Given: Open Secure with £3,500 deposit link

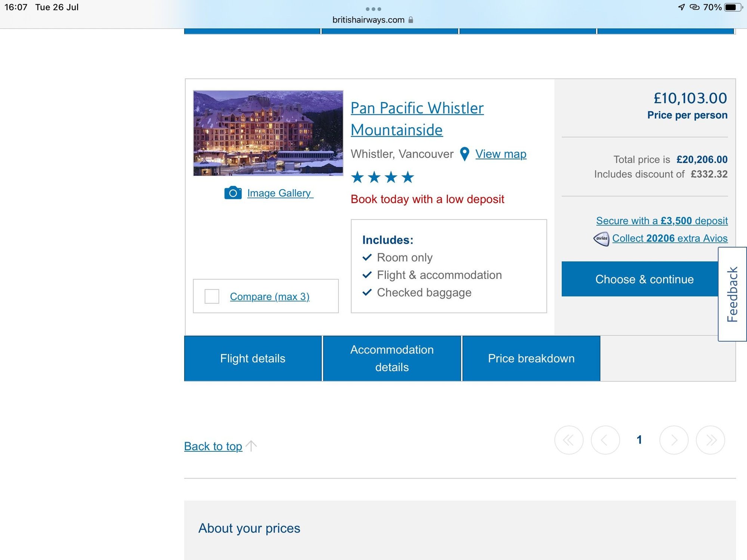Looking at the screenshot, I should click(661, 221).
